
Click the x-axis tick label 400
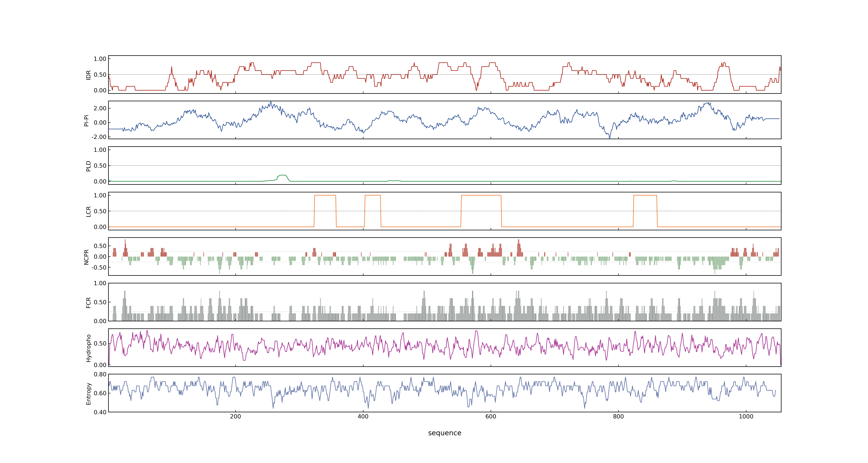pos(363,416)
